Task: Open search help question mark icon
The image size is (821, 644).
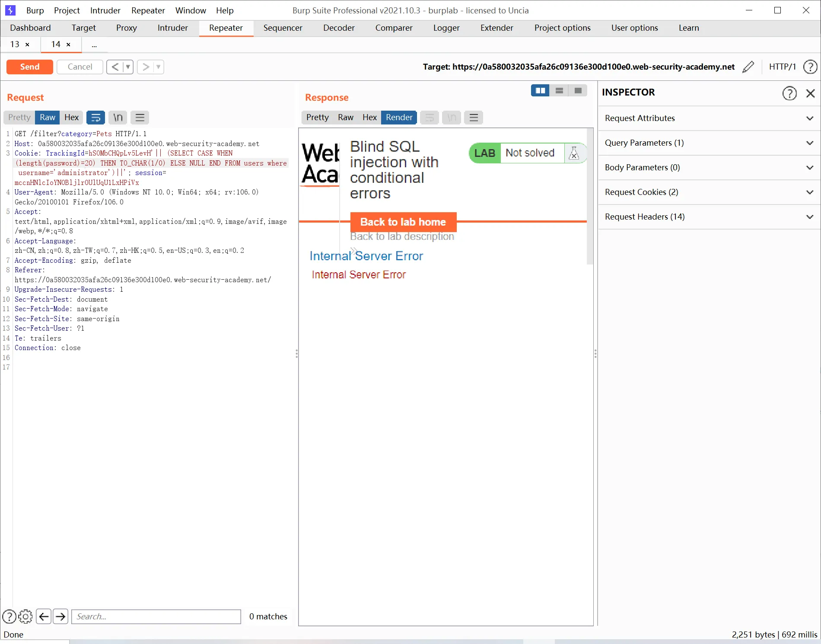Action: [10, 616]
